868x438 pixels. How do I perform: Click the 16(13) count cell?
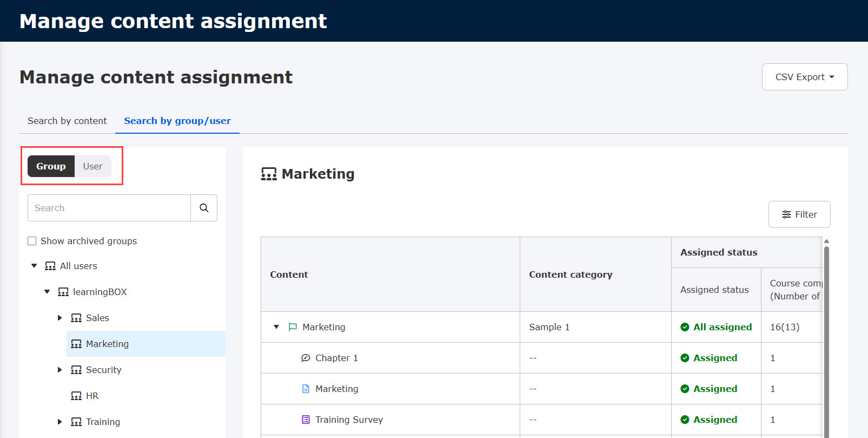coord(792,327)
